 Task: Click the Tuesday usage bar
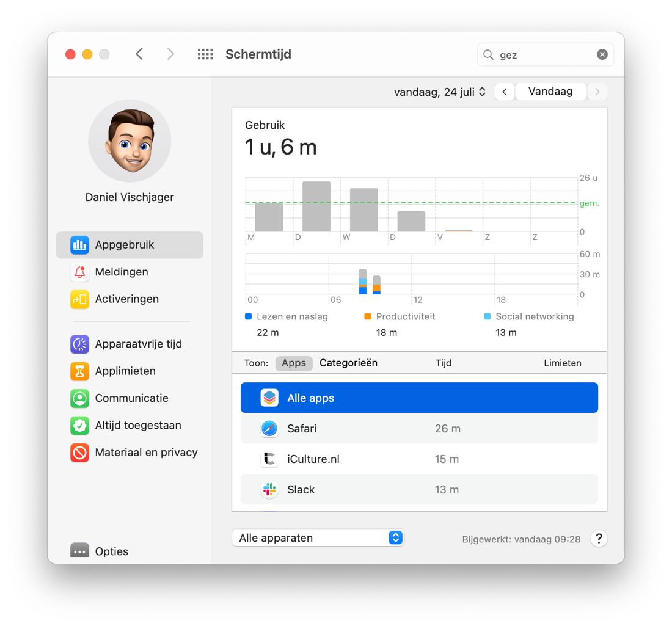pos(316,206)
